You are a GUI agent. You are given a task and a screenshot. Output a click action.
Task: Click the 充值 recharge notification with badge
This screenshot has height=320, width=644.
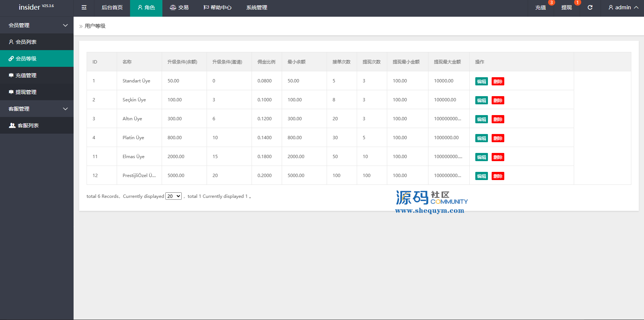pyautogui.click(x=541, y=7)
